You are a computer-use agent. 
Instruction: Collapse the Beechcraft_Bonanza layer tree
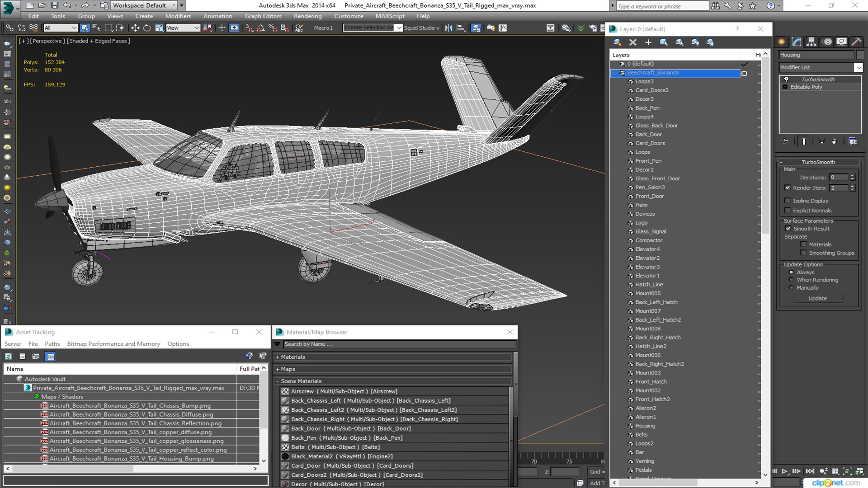[x=614, y=73]
